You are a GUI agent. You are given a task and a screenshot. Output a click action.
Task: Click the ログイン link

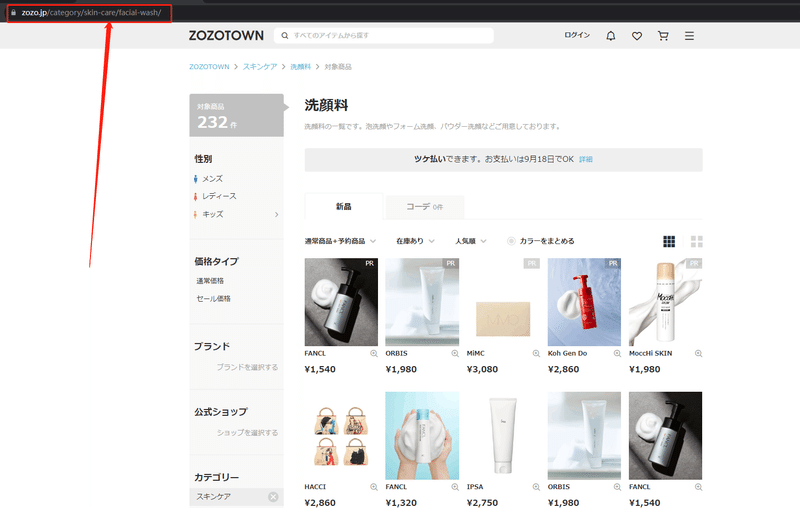pos(577,35)
